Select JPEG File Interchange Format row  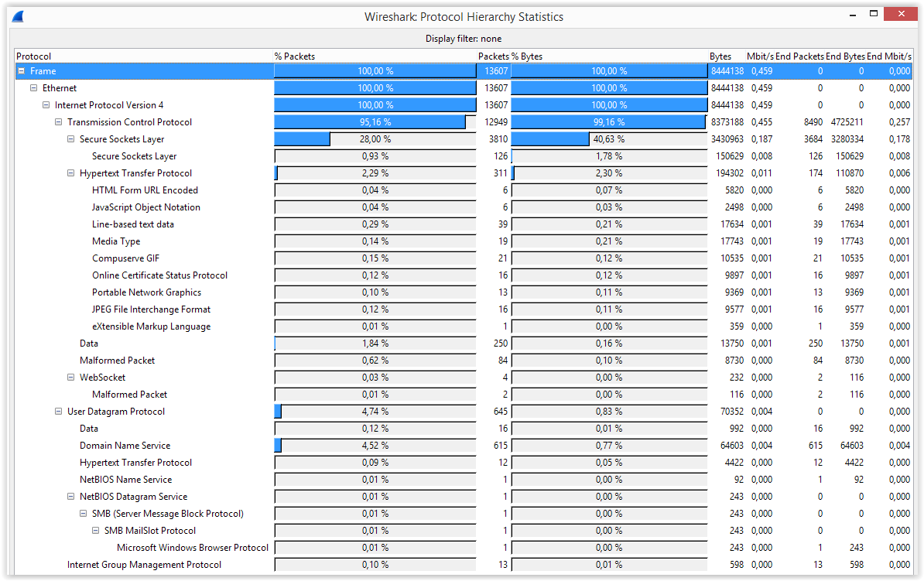pos(464,309)
